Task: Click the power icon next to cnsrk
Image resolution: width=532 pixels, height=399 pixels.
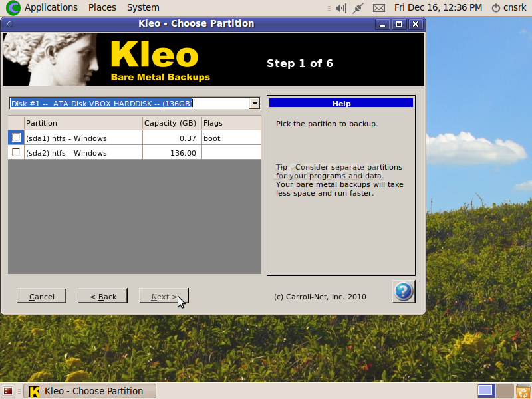Action: pos(496,7)
